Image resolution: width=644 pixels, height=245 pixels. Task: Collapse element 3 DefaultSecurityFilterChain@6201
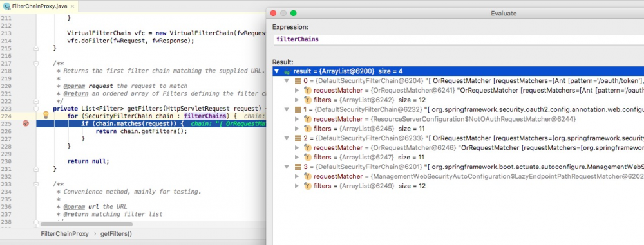tap(287, 167)
